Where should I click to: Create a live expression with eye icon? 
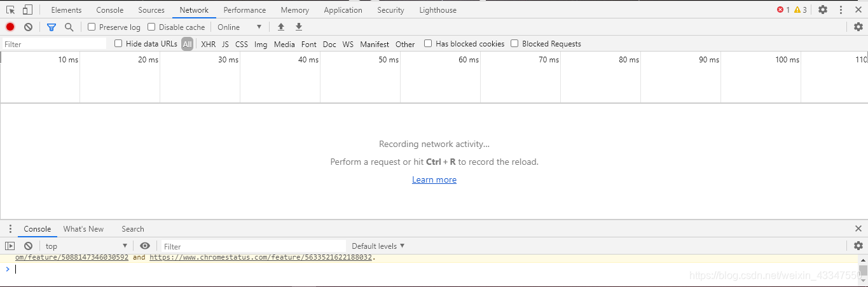(x=145, y=246)
